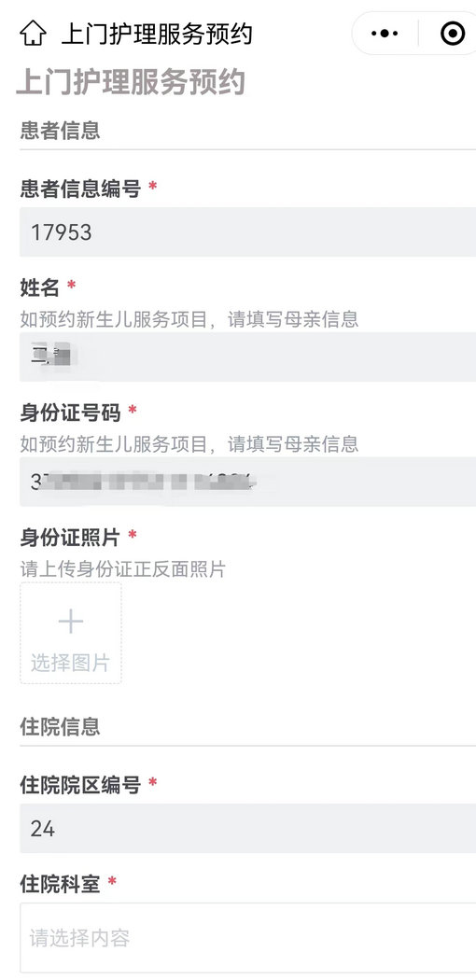Click the newborn hint text under 姓名
Viewport: 476px width, 980px height.
[x=189, y=319]
